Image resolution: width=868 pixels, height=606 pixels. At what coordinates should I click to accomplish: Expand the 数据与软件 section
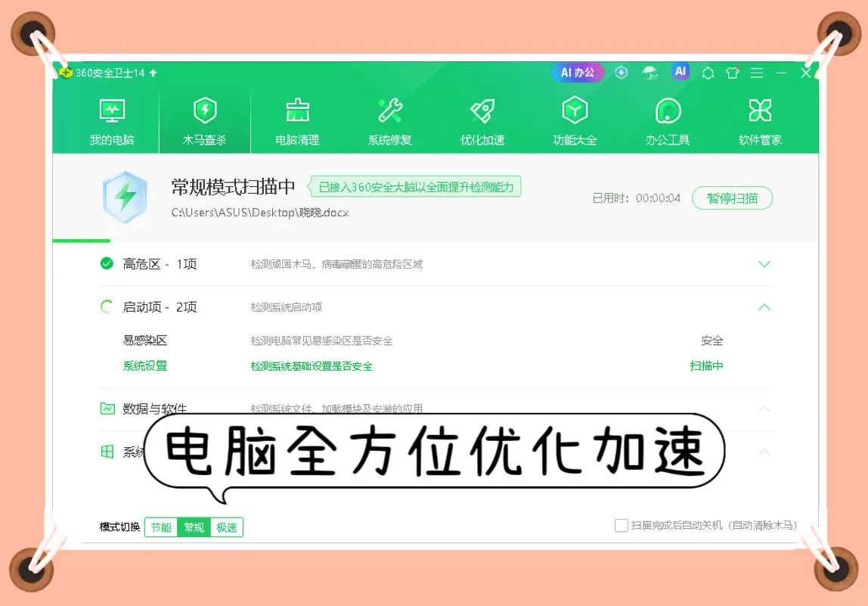[x=764, y=408]
